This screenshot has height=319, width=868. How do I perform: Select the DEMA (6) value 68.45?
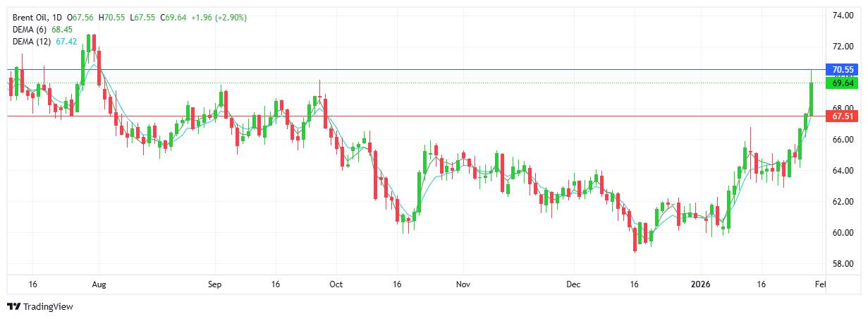click(x=63, y=29)
